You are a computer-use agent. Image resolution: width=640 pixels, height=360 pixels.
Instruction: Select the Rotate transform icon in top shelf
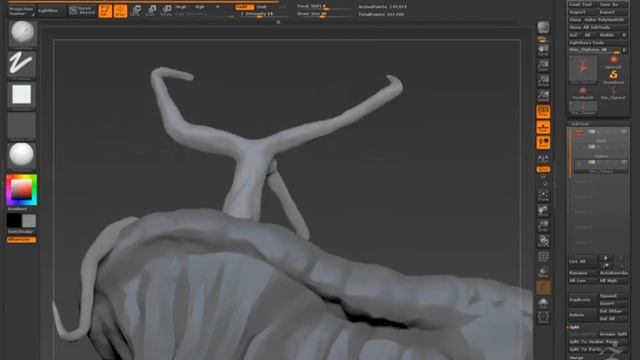(166, 10)
